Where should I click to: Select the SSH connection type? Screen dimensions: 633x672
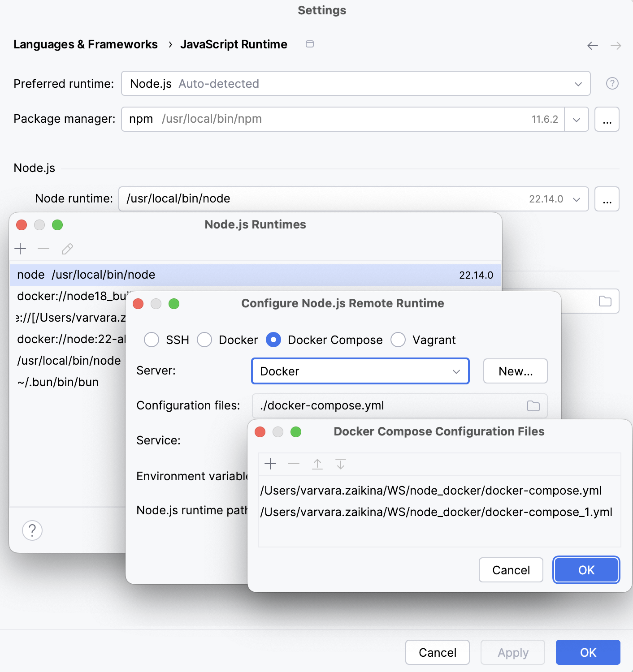click(152, 340)
